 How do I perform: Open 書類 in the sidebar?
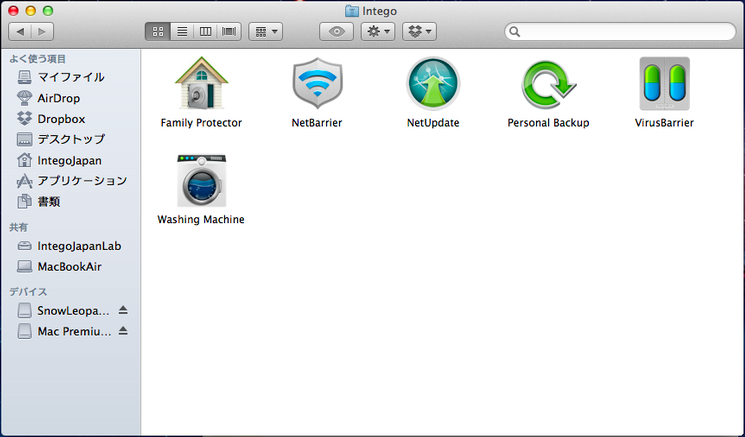pyautogui.click(x=70, y=202)
